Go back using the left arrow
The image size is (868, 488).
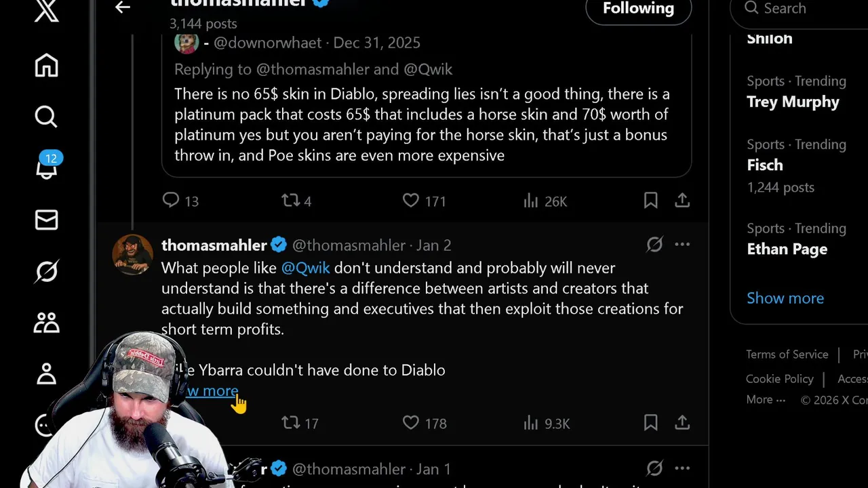click(x=123, y=7)
